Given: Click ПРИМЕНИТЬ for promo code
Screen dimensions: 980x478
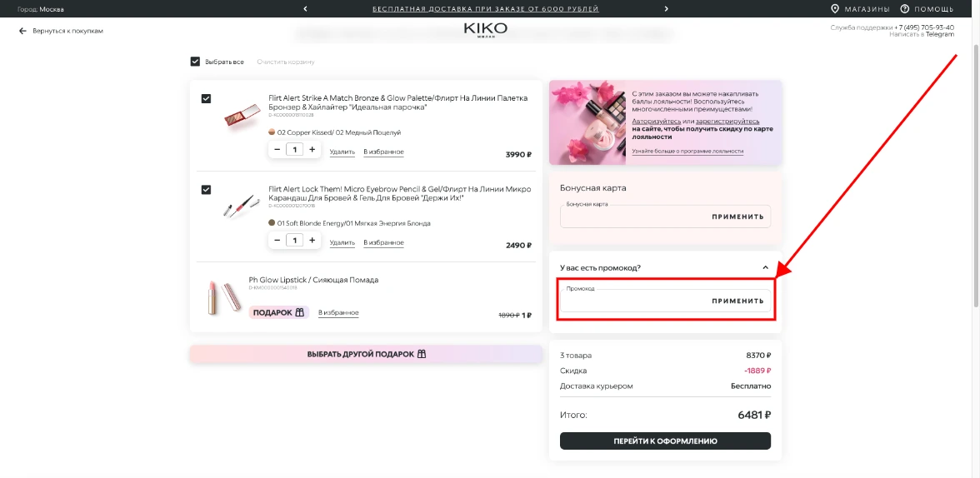Looking at the screenshot, I should click(x=737, y=301).
